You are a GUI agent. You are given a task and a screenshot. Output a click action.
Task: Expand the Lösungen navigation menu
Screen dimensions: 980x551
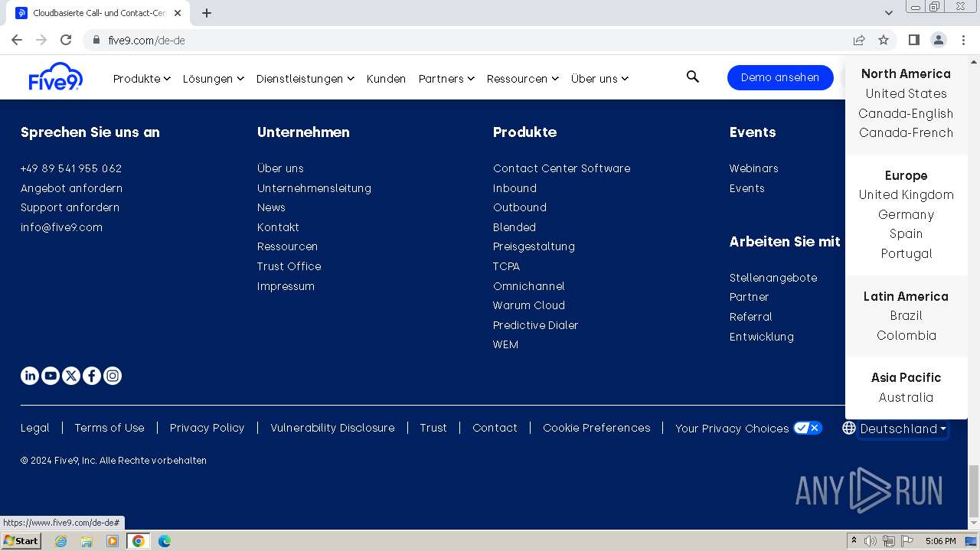click(x=213, y=79)
